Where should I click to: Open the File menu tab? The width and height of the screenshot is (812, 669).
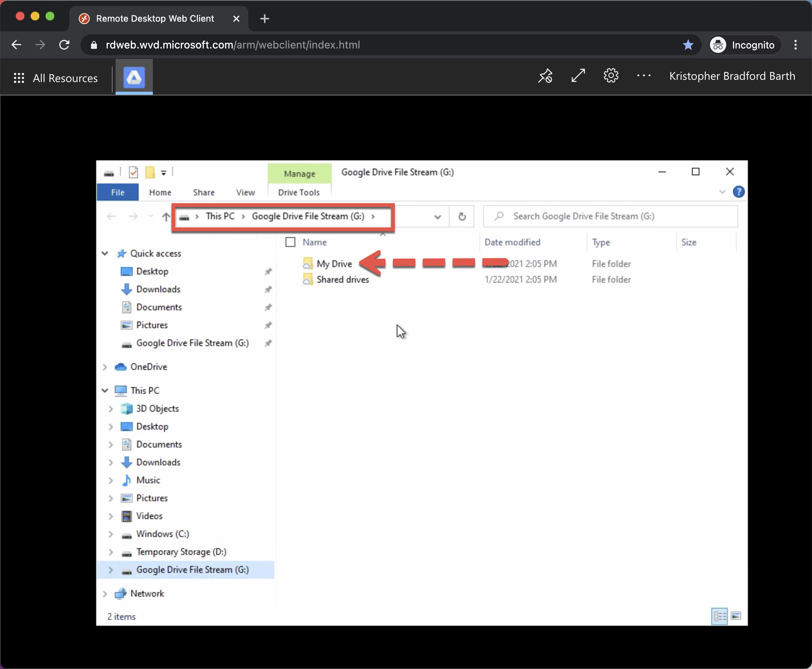pyautogui.click(x=118, y=192)
